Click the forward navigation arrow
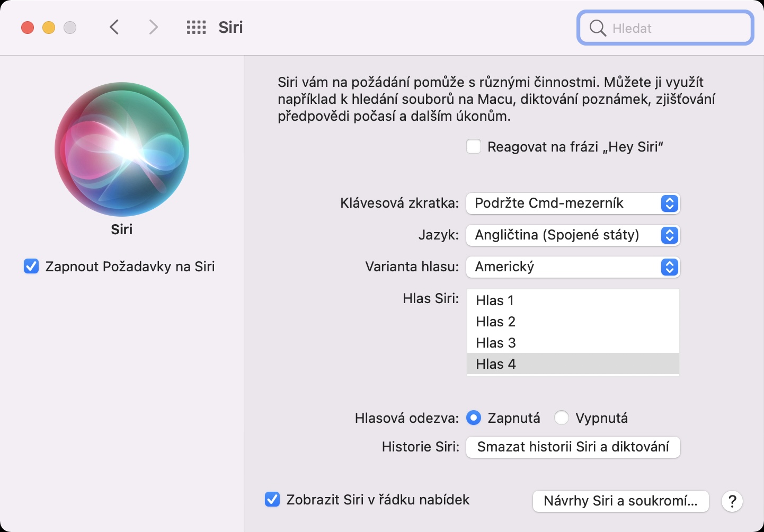Image resolution: width=764 pixels, height=532 pixels. tap(153, 27)
